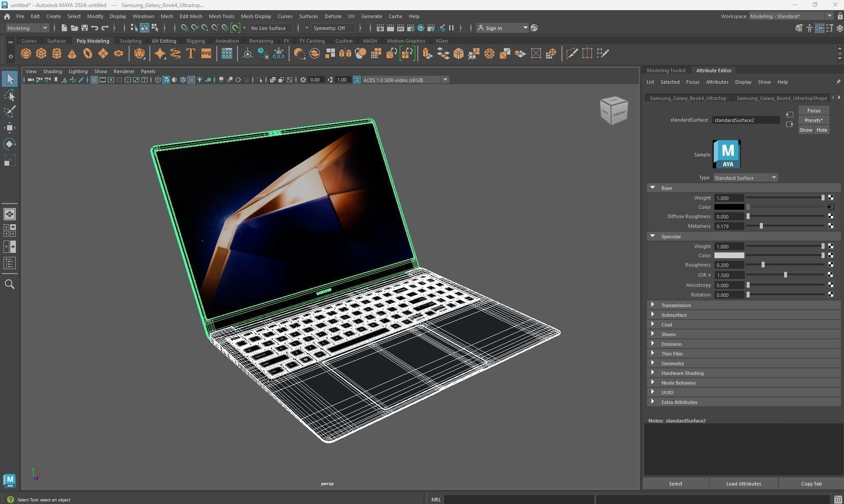The image size is (844, 504).
Task: Click the Presets* button
Action: click(814, 120)
